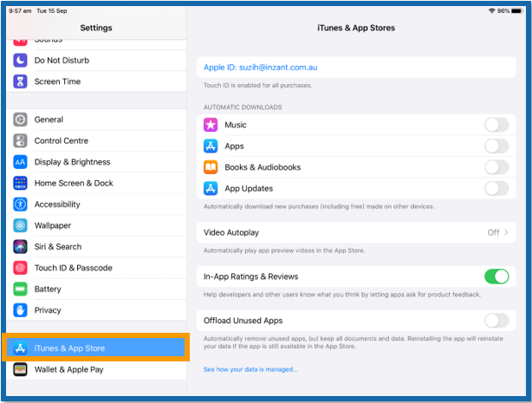Image resolution: width=532 pixels, height=403 pixels.
Task: Tap the Home Screen & Dock grid icon
Action: 20,183
